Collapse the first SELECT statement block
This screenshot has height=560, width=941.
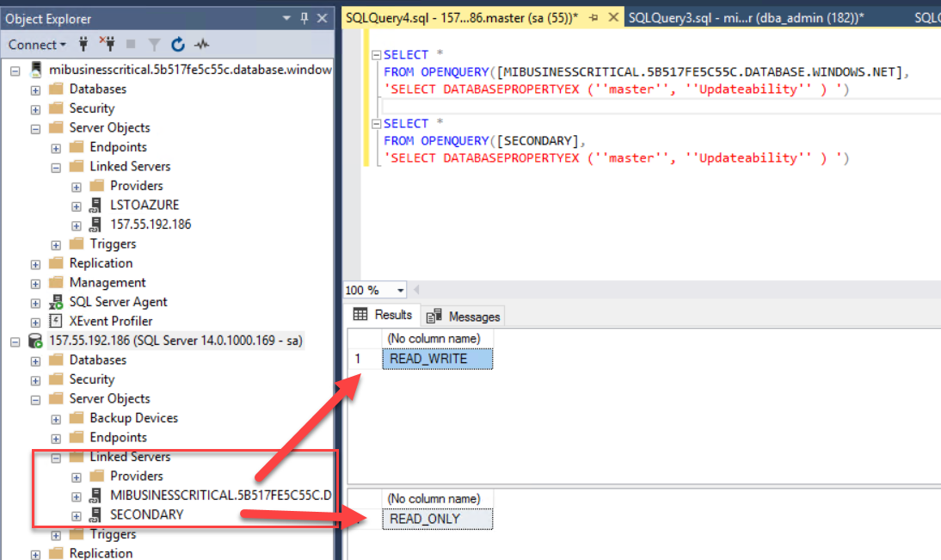click(x=376, y=55)
